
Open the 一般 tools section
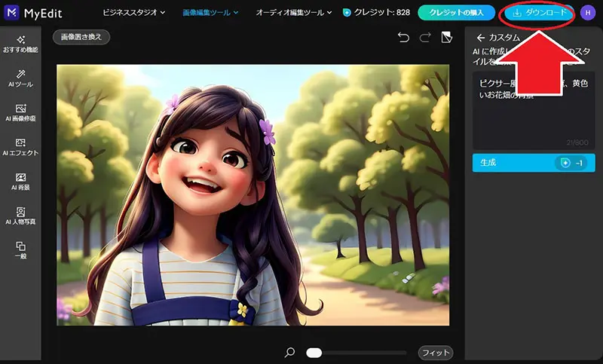pyautogui.click(x=20, y=250)
